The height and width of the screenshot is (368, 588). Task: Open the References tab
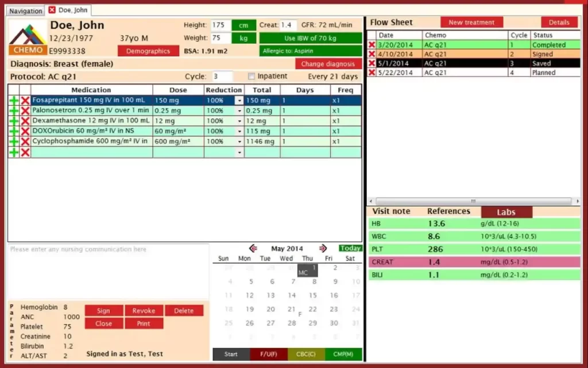pos(448,211)
